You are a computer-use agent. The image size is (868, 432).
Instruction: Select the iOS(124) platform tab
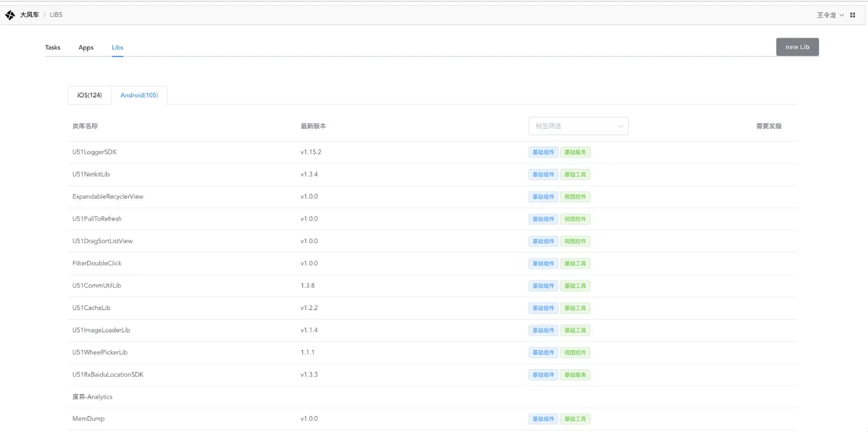coord(89,95)
